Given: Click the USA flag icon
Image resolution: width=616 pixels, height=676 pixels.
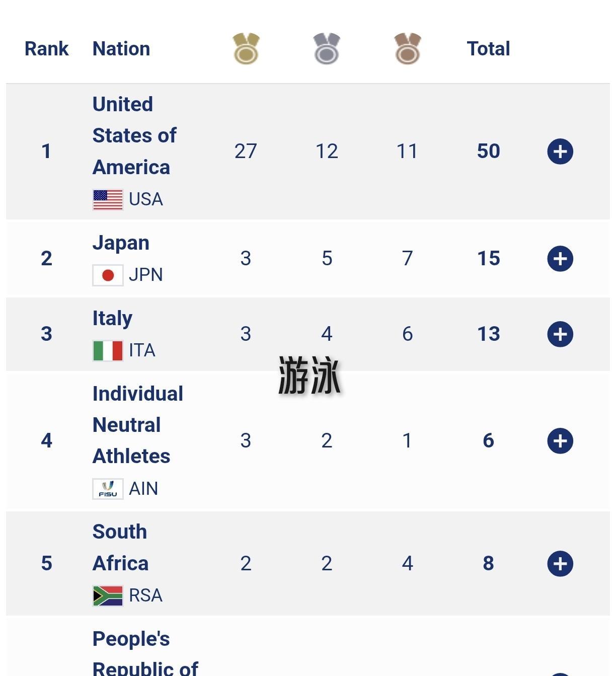Looking at the screenshot, I should tap(108, 199).
